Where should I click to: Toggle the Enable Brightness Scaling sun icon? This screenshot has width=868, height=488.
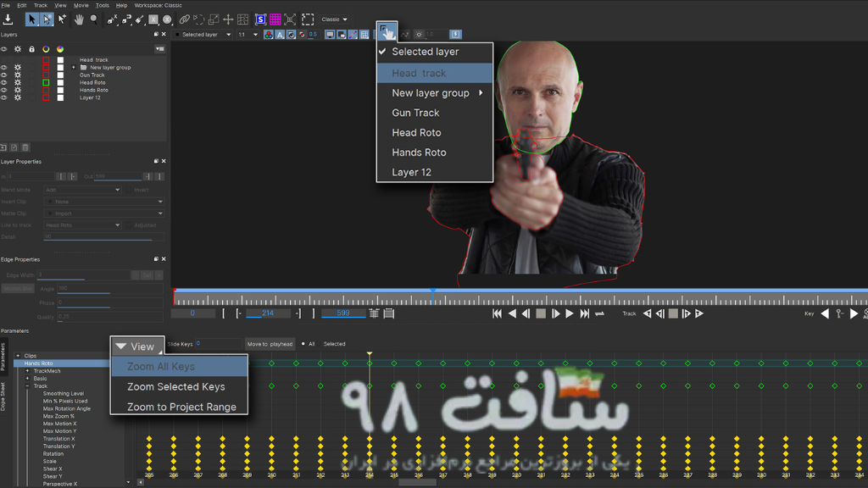pyautogui.click(x=419, y=34)
